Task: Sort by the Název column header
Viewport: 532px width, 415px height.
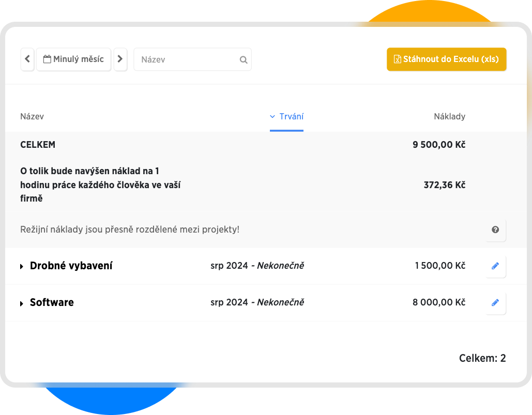Action: tap(32, 117)
